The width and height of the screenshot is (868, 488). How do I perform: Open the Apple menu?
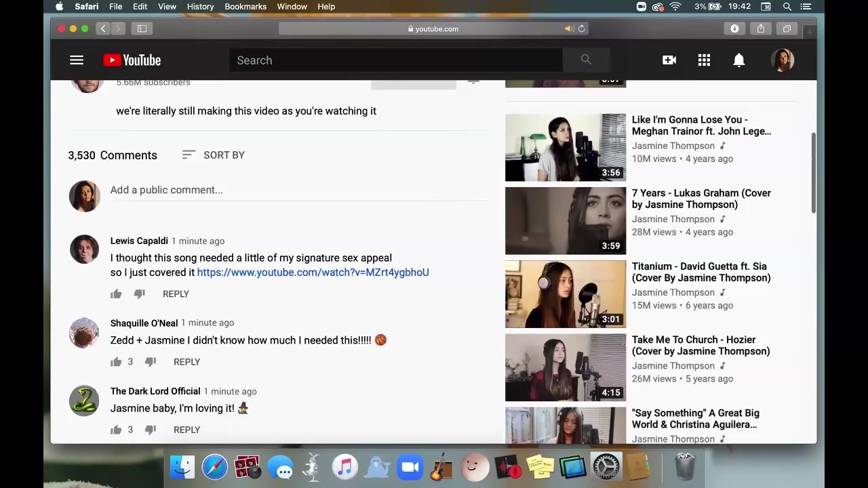(60, 7)
